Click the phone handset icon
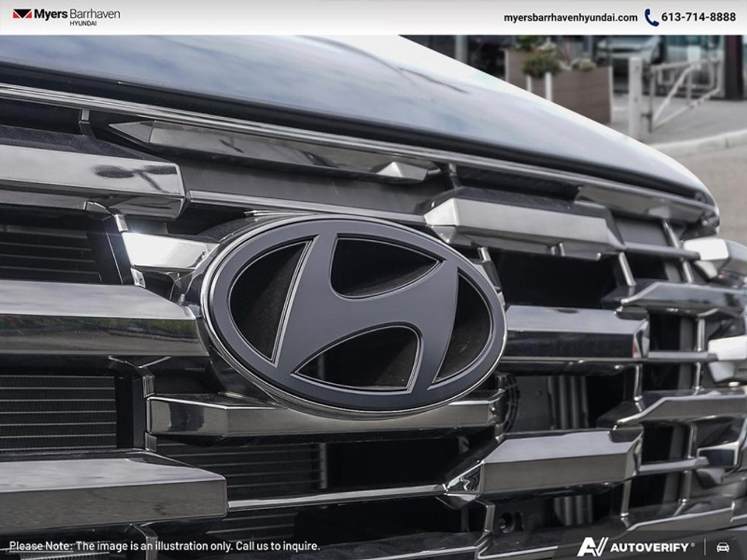 click(x=651, y=17)
